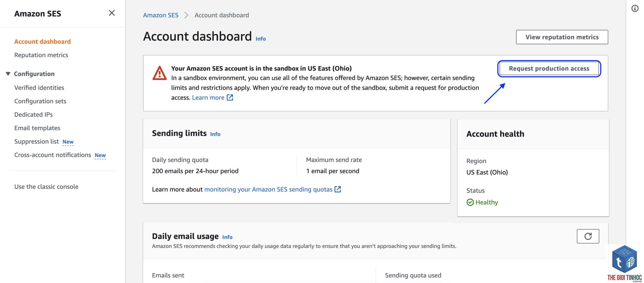Click the refresh icon in Daily email usage
This screenshot has width=644, height=283.
[588, 236]
